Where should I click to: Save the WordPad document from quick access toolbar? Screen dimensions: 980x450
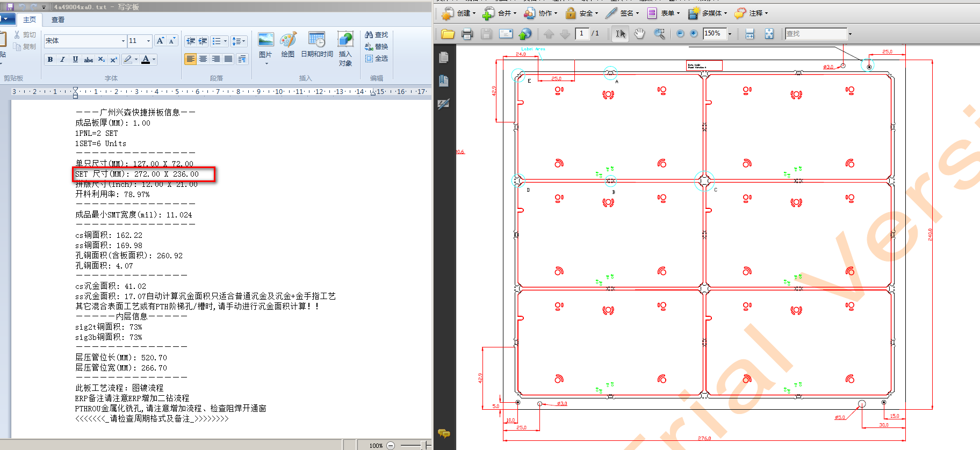coord(10,7)
